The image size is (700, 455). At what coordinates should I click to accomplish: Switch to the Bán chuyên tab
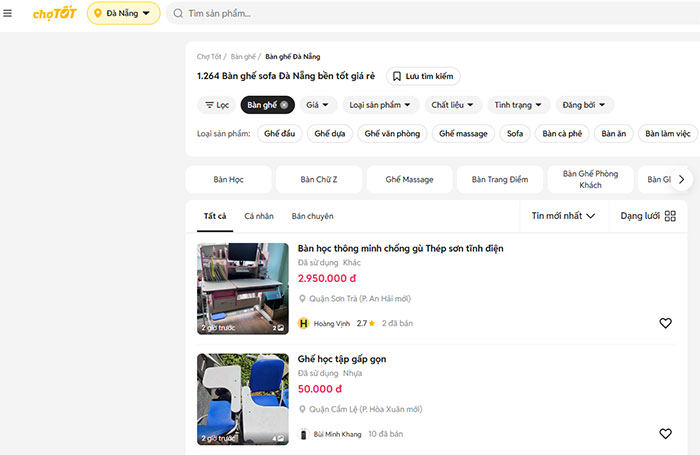312,216
